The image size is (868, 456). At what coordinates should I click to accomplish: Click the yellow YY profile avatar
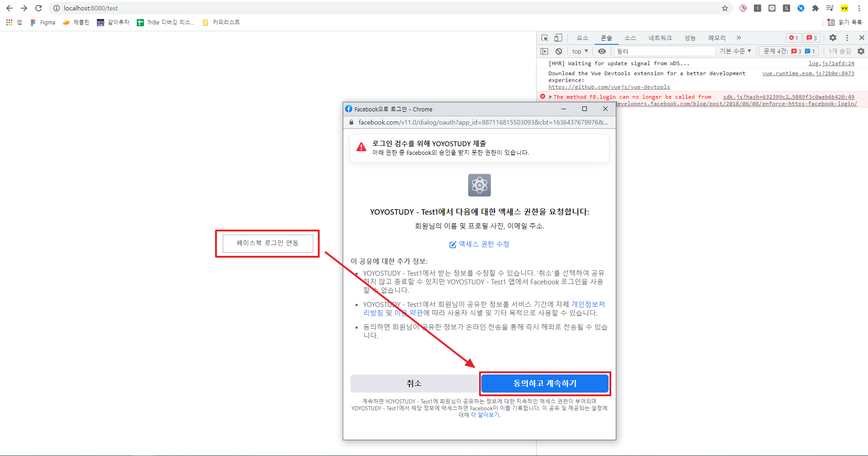pos(844,8)
